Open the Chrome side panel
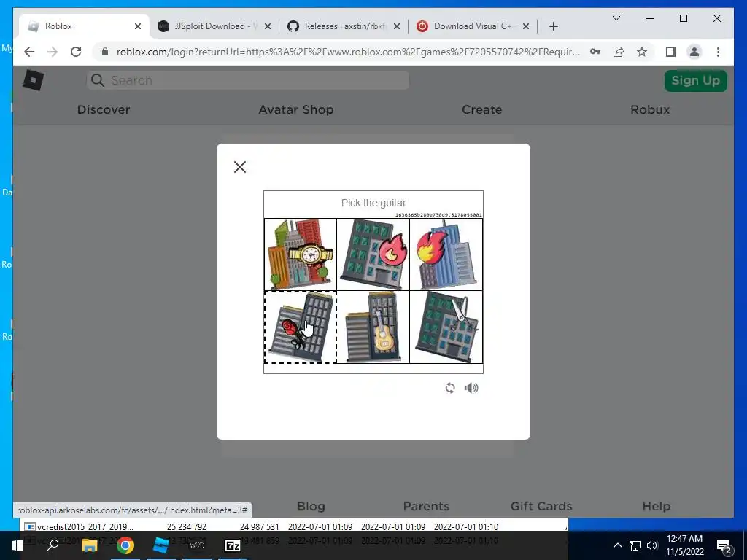 click(x=671, y=52)
